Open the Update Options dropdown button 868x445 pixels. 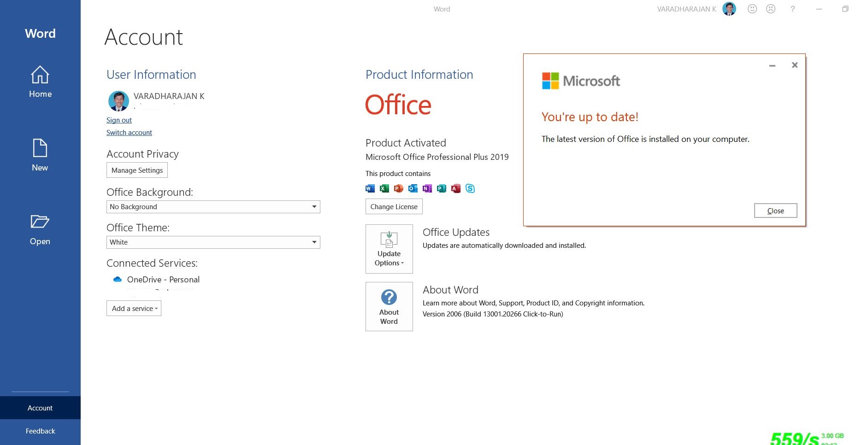point(389,249)
